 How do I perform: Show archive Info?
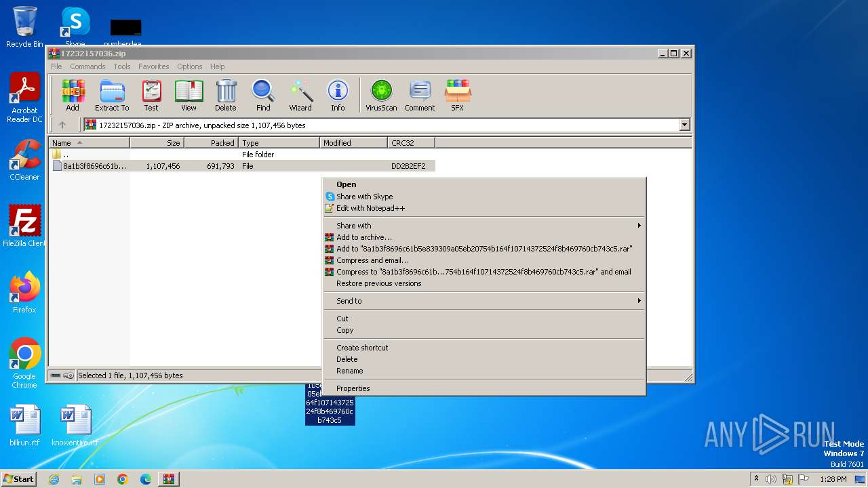338,95
